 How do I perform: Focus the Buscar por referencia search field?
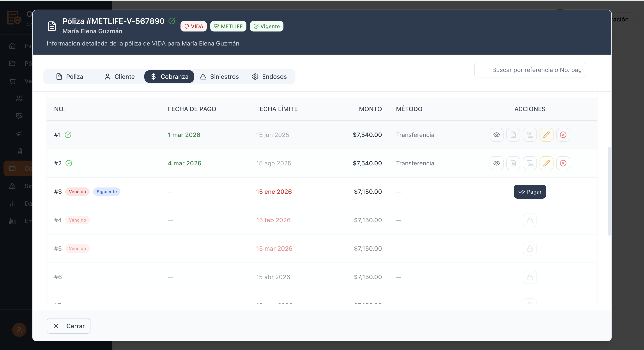click(x=530, y=70)
